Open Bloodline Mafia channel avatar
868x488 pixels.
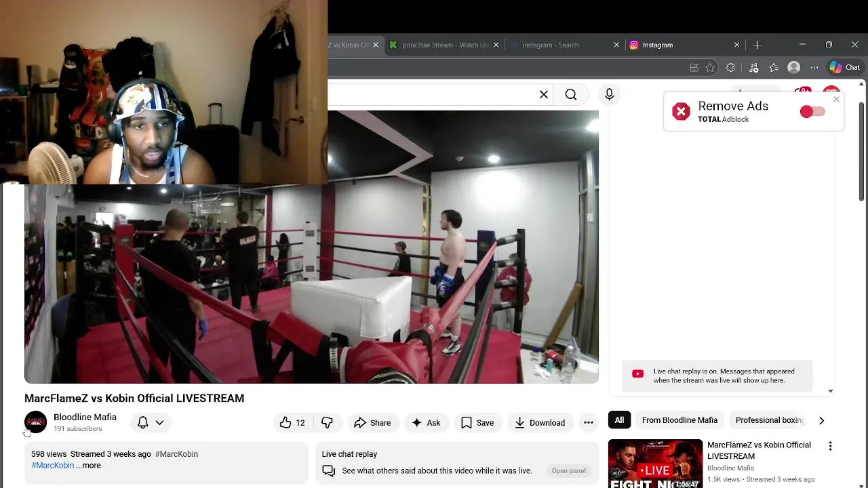coord(35,422)
